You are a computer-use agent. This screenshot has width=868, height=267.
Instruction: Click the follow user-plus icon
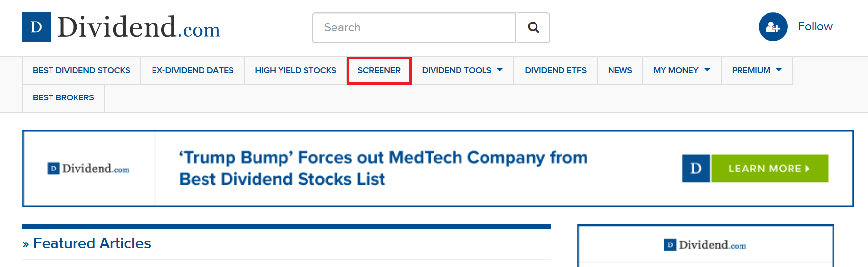(x=772, y=27)
